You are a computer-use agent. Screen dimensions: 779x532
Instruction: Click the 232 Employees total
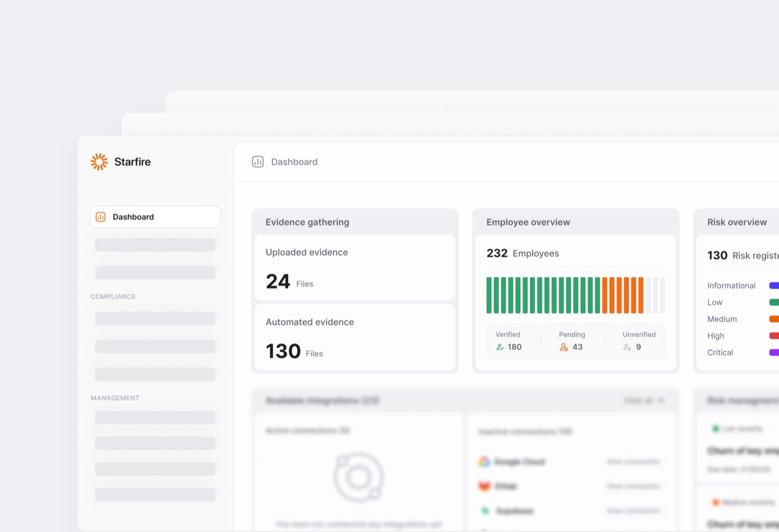click(522, 253)
